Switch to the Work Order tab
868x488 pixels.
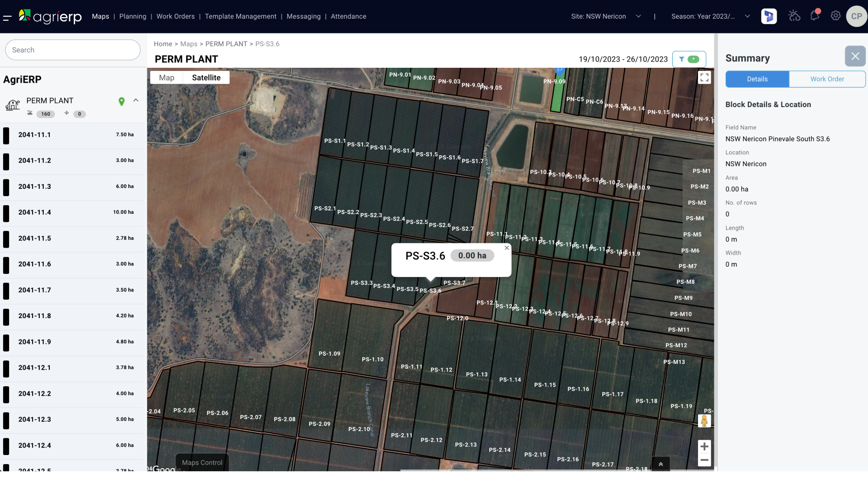(x=827, y=79)
